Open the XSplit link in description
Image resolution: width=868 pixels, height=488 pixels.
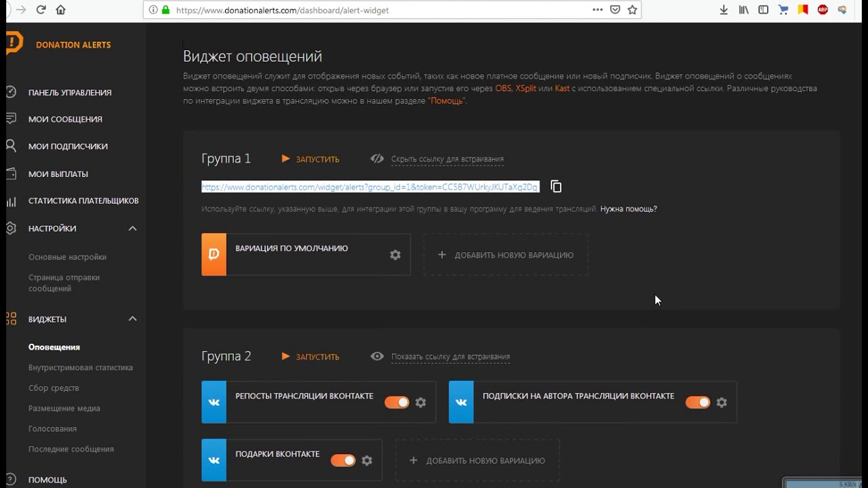pyautogui.click(x=526, y=88)
